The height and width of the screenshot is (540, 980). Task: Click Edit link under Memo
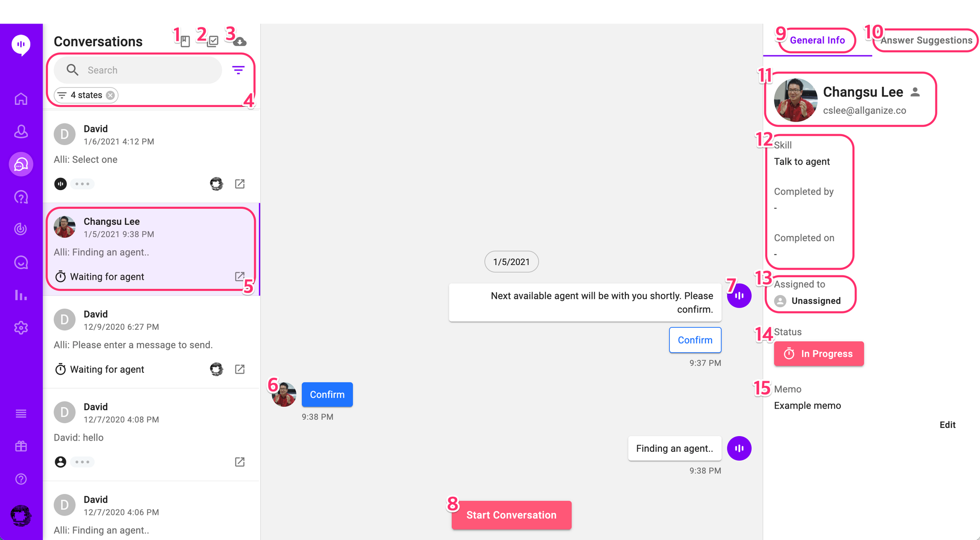tap(947, 425)
